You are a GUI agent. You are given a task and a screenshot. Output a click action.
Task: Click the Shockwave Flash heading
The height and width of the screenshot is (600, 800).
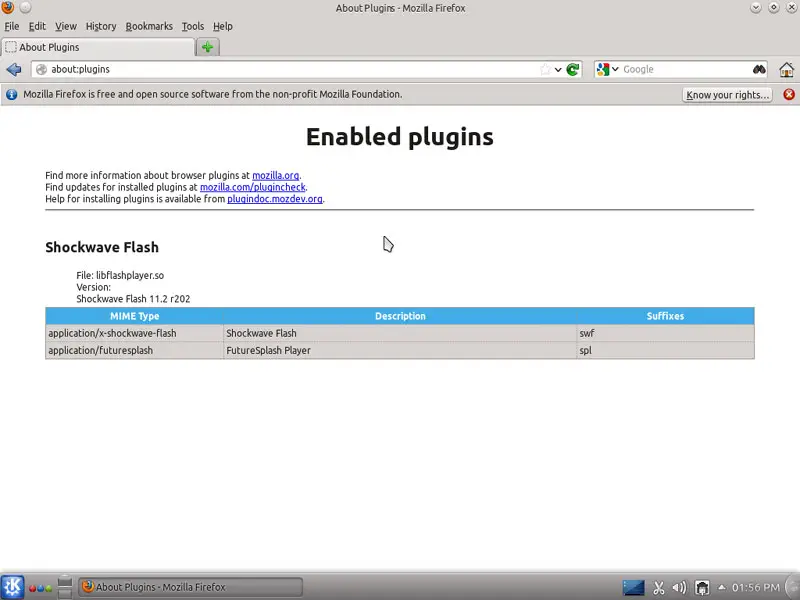[102, 247]
